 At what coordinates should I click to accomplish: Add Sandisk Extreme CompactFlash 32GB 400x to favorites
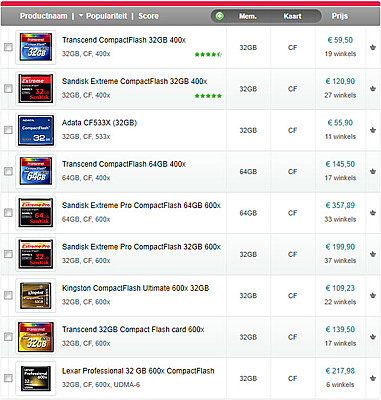(x=373, y=89)
